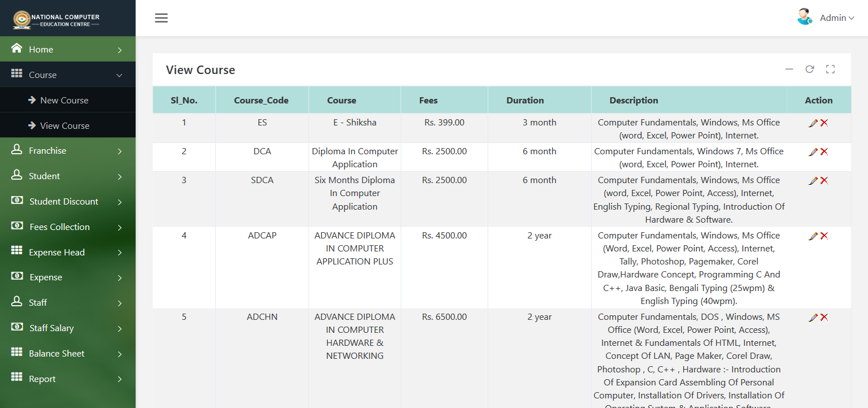Select the Staff menu item
Viewport: 868px width, 408px height.
pos(68,302)
